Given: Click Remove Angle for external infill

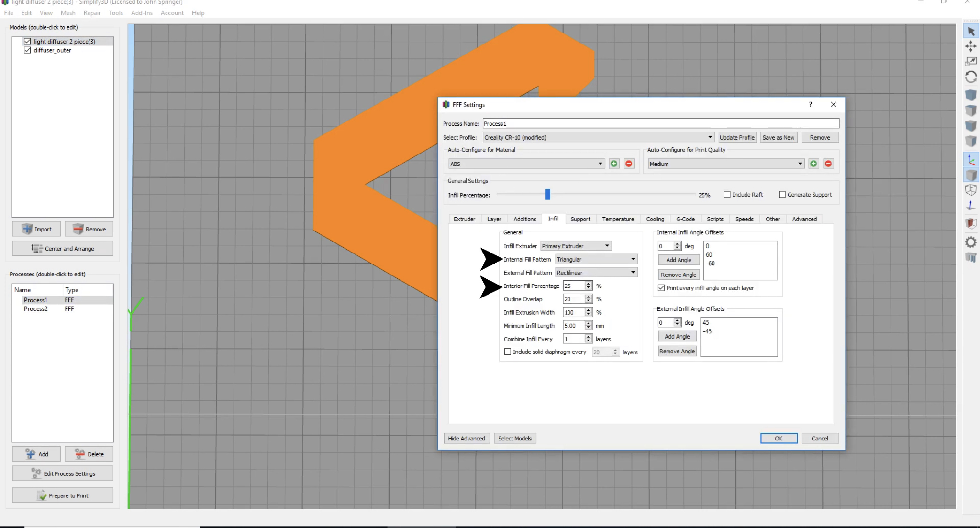Looking at the screenshot, I should coord(677,351).
